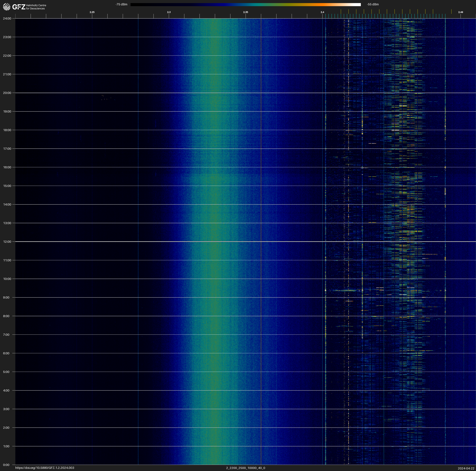The height and width of the screenshot is (471, 476).
Task: Click the Helmholtz Centre for Geosciences text
Action: point(36,7)
